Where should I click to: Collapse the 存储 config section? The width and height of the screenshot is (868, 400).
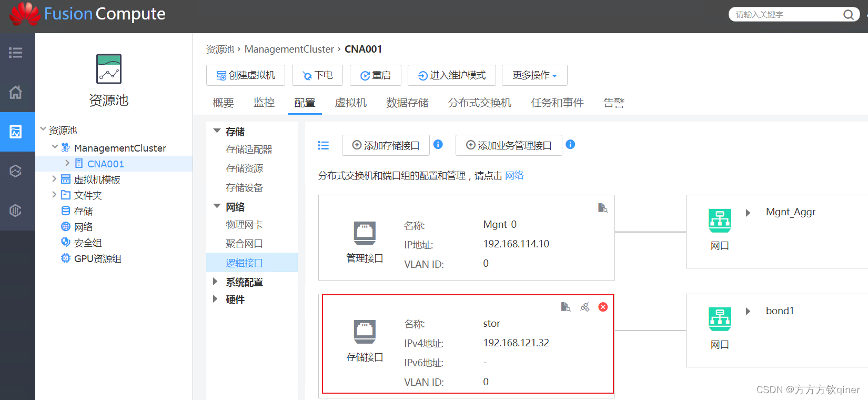[x=217, y=131]
